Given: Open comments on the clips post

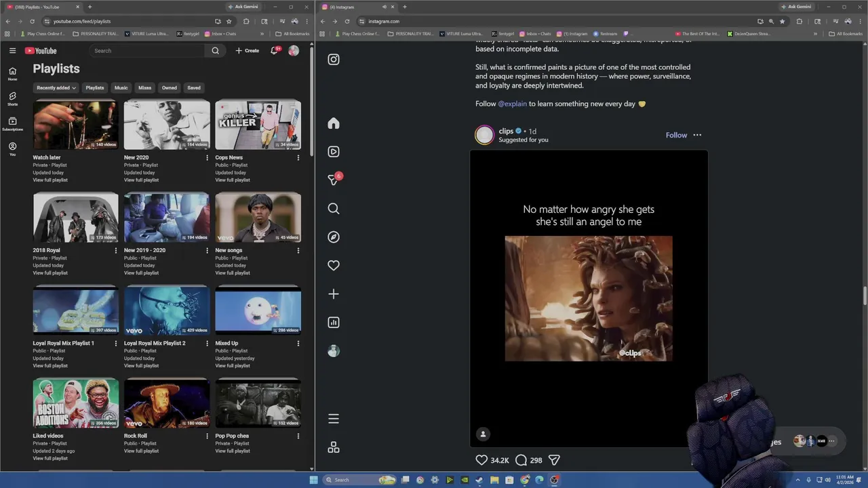Looking at the screenshot, I should [x=521, y=460].
